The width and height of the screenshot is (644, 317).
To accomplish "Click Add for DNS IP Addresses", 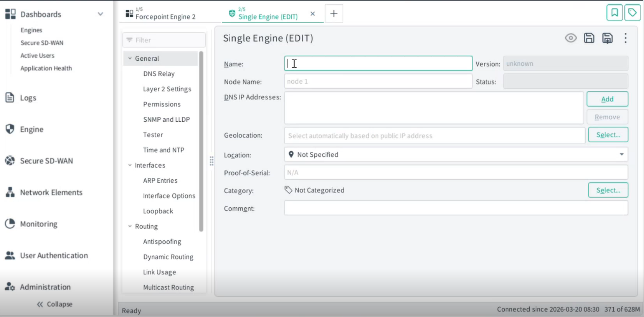I will (607, 99).
